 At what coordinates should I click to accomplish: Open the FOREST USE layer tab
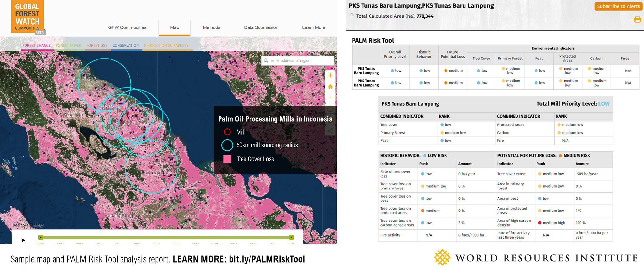[97, 45]
